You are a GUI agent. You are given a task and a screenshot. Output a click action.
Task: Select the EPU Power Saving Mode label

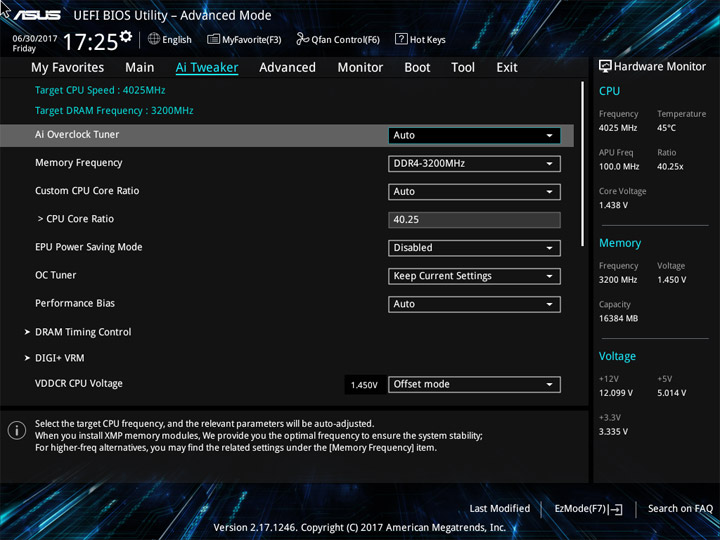pyautogui.click(x=89, y=247)
